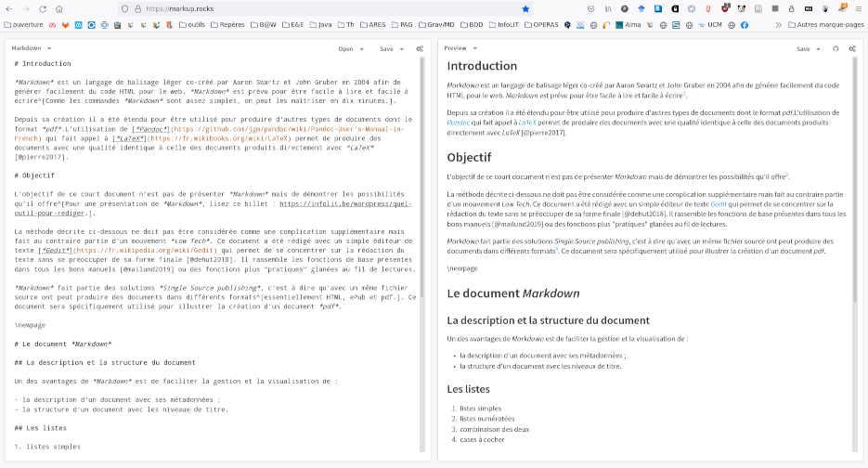868x468 pixels.
Task: Click the markup.rocks address bar
Action: pos(327,9)
